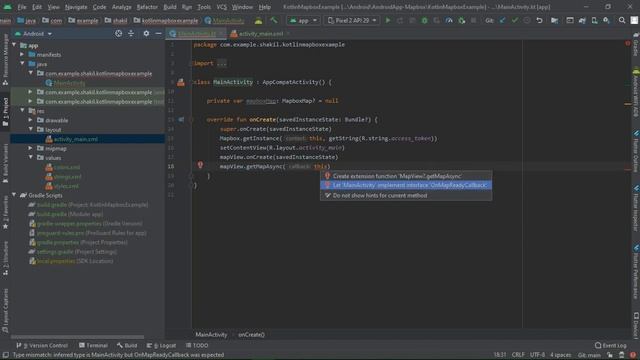Image resolution: width=640 pixels, height=360 pixels.
Task: Open the TODO tool window
Action: [x=197, y=345]
